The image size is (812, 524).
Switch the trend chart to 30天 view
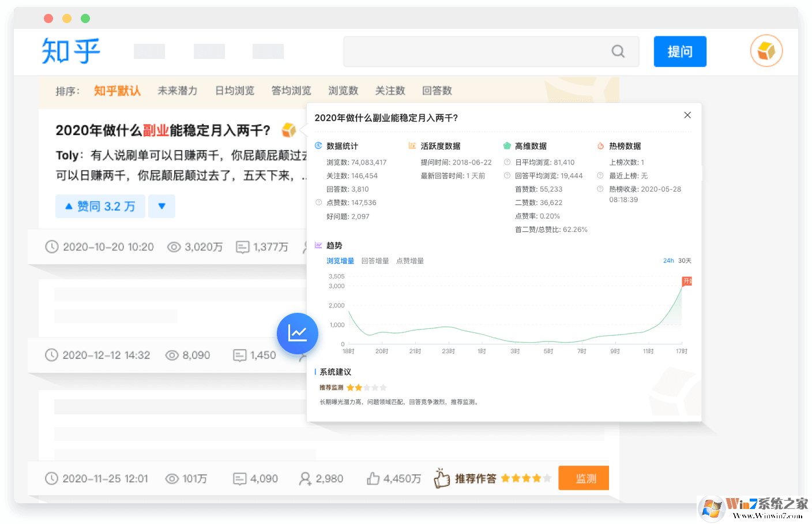coord(684,260)
